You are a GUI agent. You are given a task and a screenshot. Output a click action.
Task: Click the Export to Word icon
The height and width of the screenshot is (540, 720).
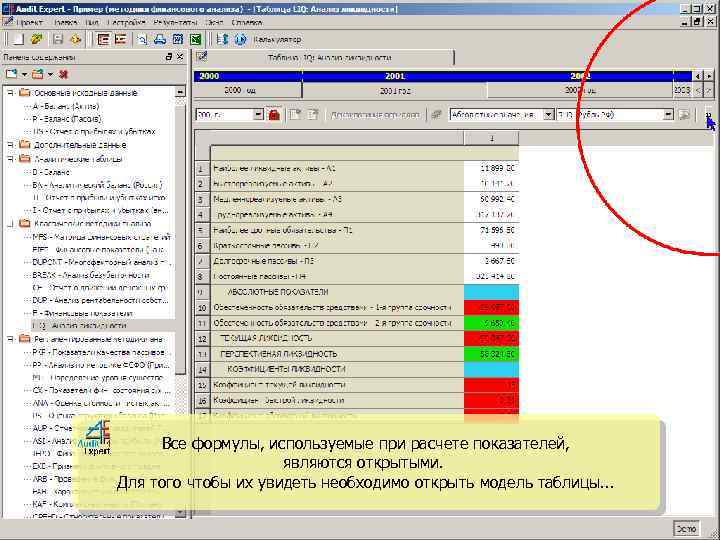pyautogui.click(x=178, y=39)
